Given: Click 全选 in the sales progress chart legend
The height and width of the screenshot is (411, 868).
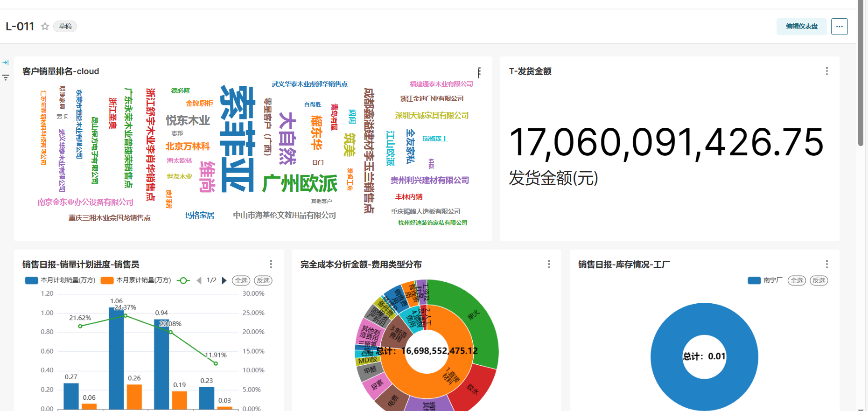Looking at the screenshot, I should 241,280.
